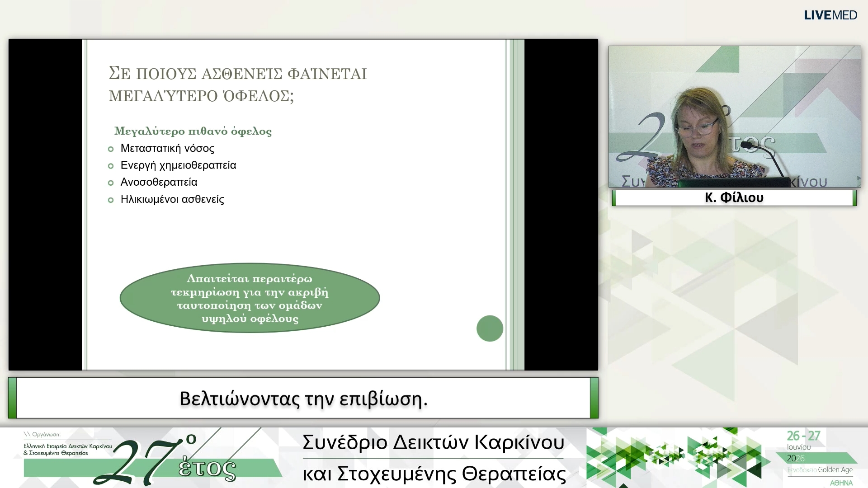Click the banner text και Στοχευμένης Θεραπείας
Viewport: 868px width, 488px height.
(x=434, y=474)
